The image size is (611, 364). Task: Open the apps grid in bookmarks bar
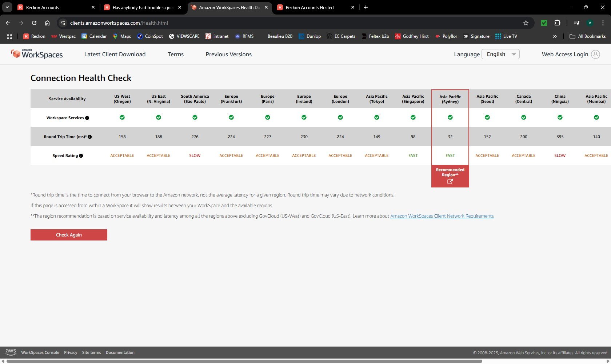9,36
